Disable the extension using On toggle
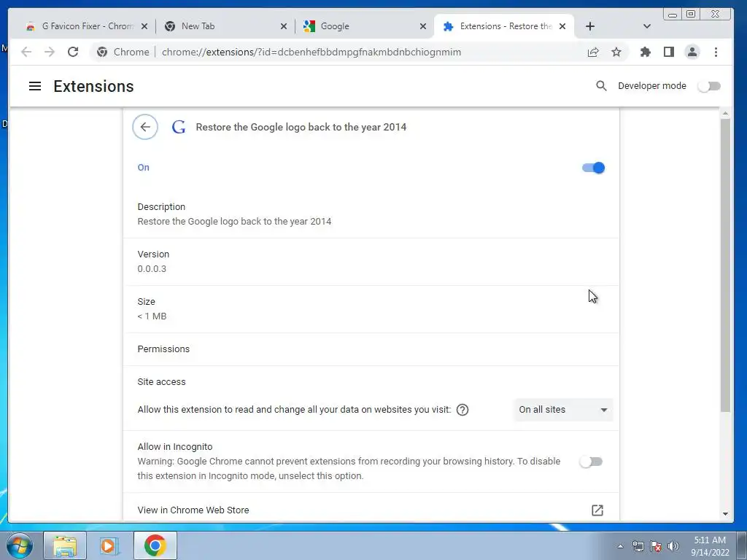 pos(593,168)
